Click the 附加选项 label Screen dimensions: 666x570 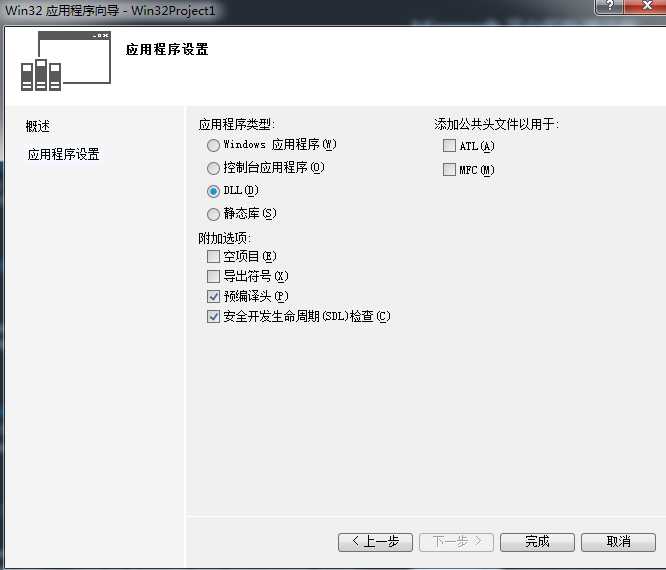click(x=224, y=238)
